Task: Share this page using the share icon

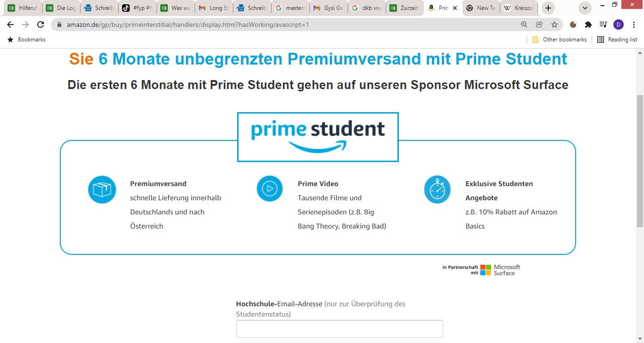Action: 539,24
